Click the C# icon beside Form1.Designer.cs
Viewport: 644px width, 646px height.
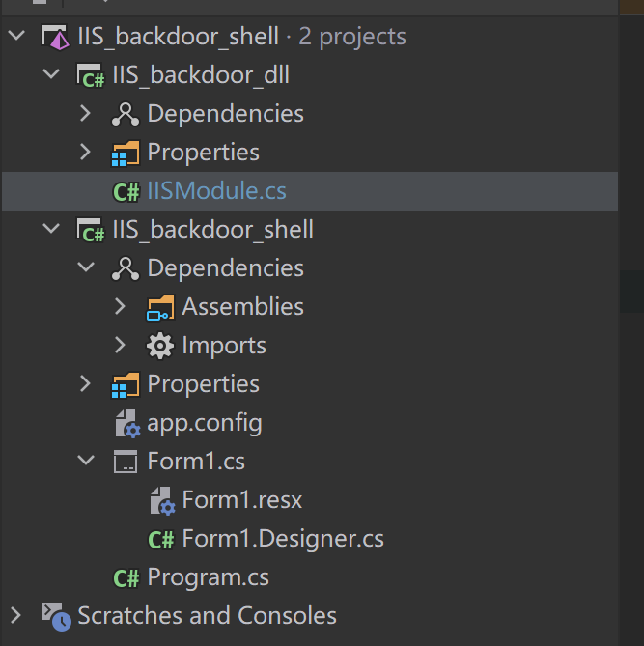[x=161, y=539]
